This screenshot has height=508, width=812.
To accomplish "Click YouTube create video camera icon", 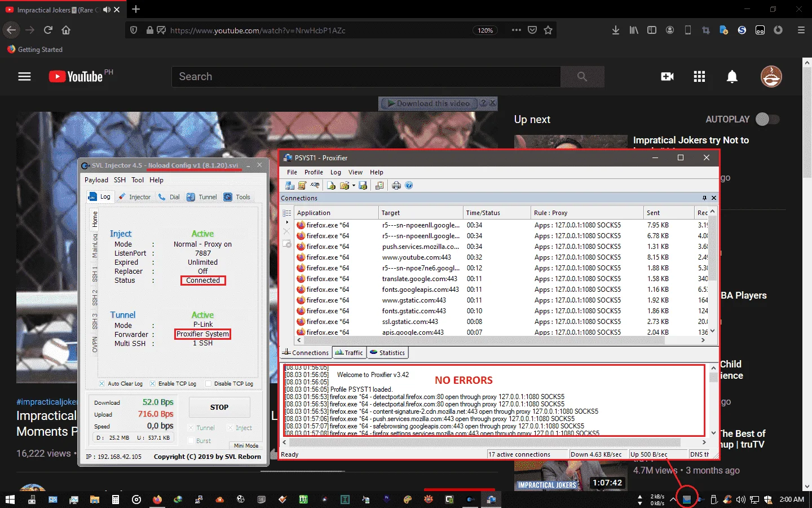I will pyautogui.click(x=667, y=76).
